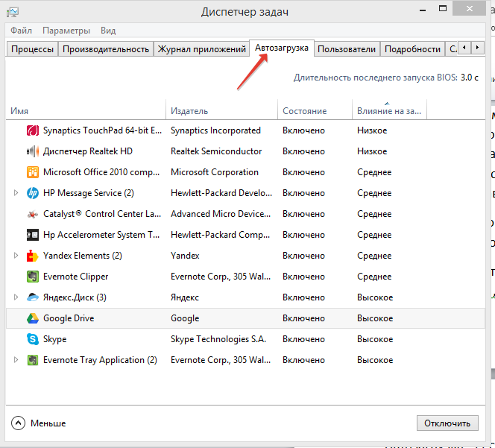
Task: Click the Microsoft Office 2010 orange icon
Action: click(x=33, y=172)
